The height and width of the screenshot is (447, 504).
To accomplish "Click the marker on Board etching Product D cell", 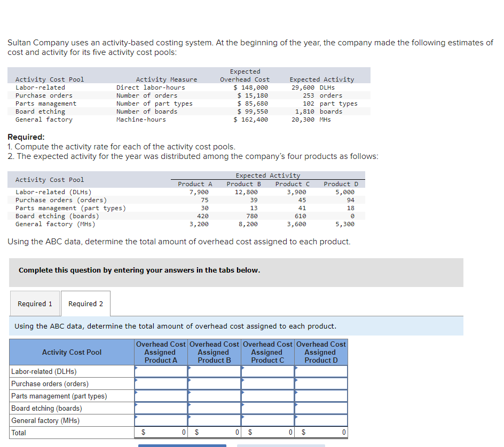I will [x=296, y=405].
